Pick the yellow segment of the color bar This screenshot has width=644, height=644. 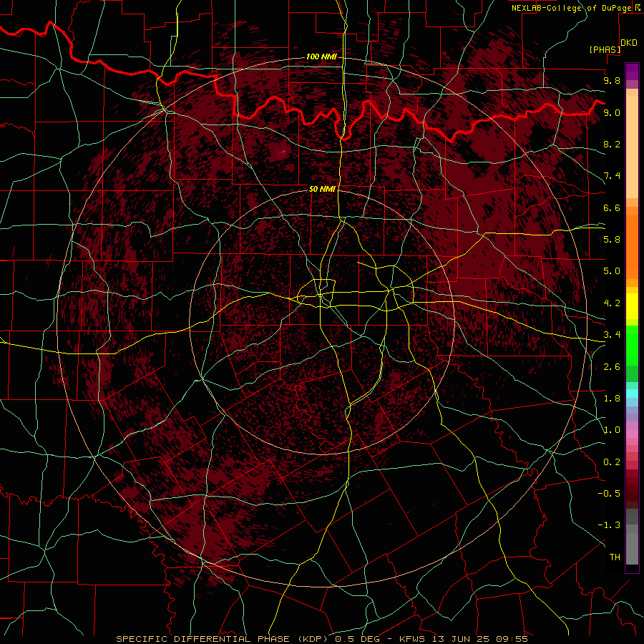click(632, 306)
